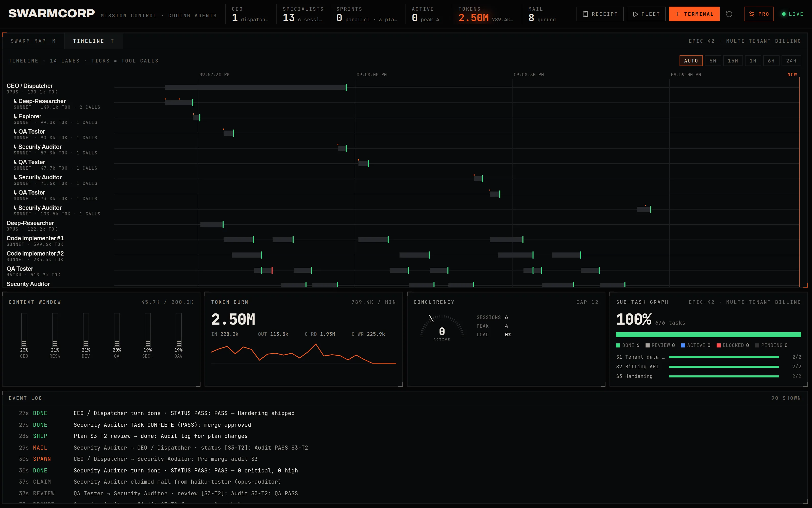The width and height of the screenshot is (812, 508).
Task: Select the Timeline tab
Action: coord(94,41)
